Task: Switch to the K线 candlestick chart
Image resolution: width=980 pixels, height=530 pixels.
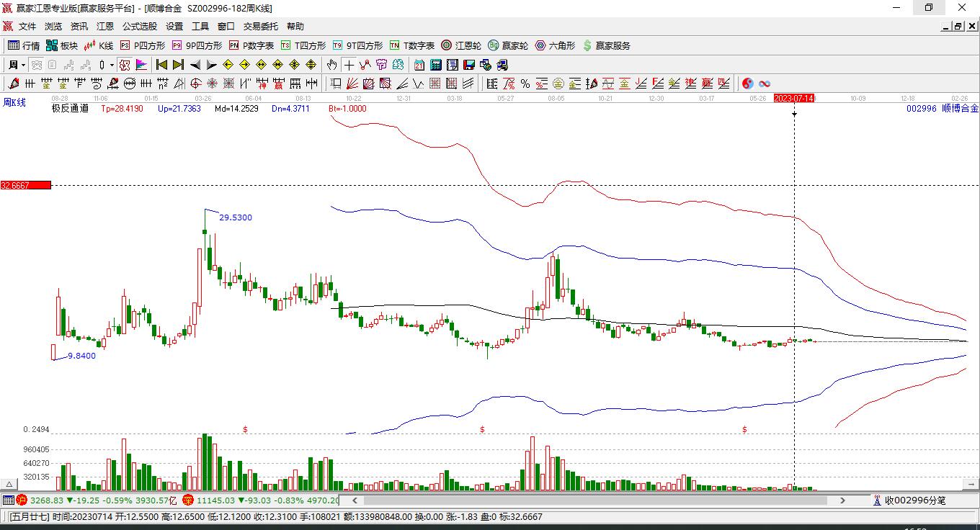Action: [99, 45]
